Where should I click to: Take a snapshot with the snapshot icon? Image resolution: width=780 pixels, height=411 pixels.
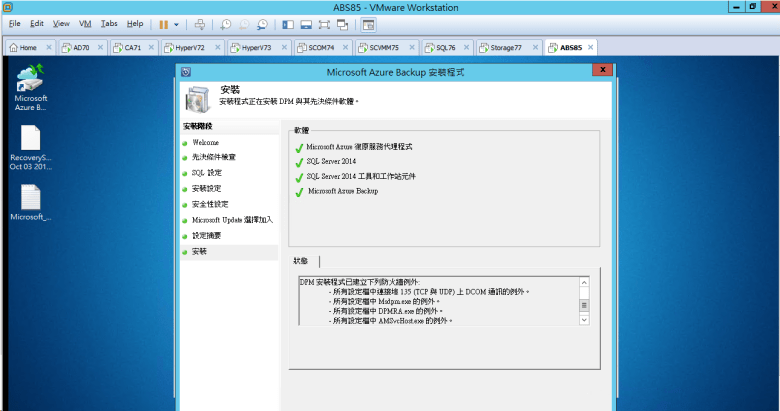226,23
